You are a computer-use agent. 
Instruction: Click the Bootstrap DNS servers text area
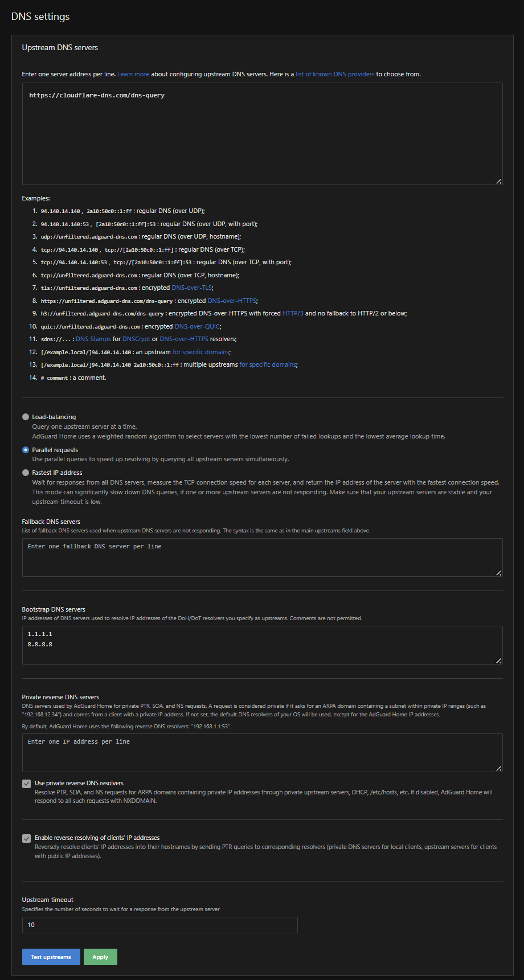tap(262, 645)
